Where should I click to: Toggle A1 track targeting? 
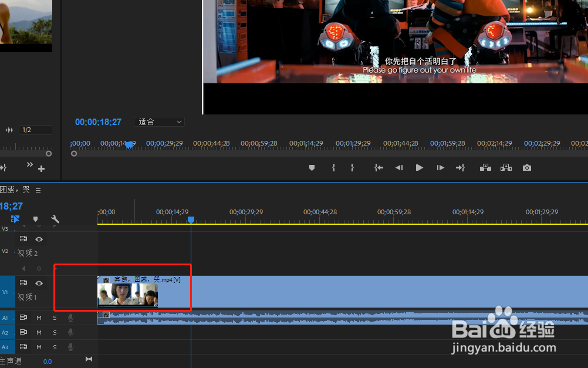click(5, 318)
